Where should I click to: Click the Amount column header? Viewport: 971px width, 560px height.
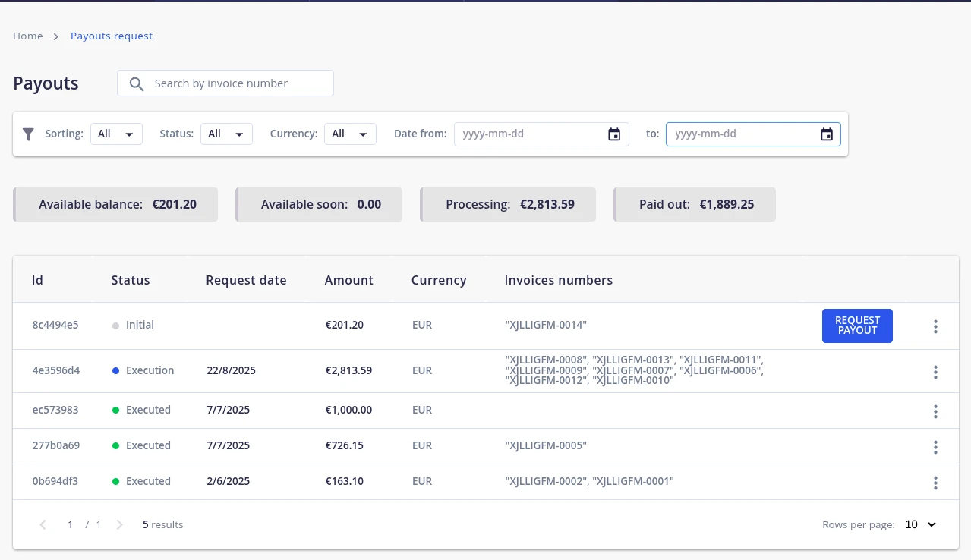click(x=349, y=280)
